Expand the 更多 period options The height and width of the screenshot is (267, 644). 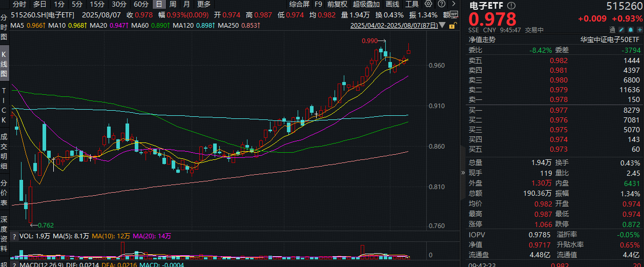click(x=203, y=4)
